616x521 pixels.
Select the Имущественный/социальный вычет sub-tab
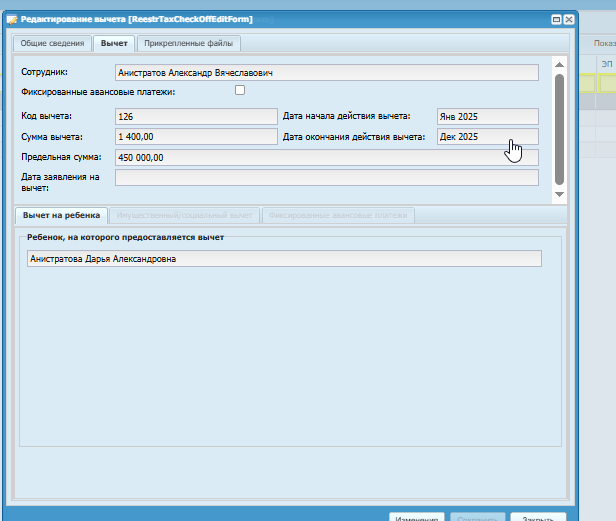click(x=184, y=215)
